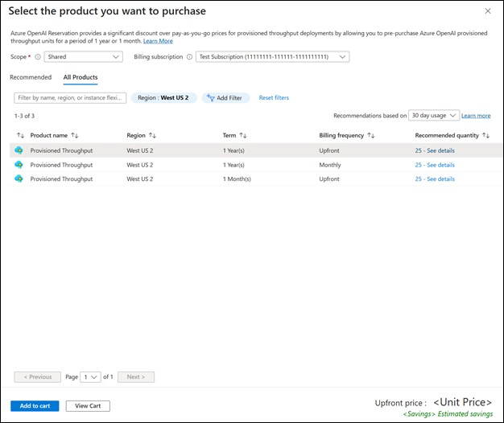Click the Reset filters link
Screen dimensions: 504x423
(274, 98)
